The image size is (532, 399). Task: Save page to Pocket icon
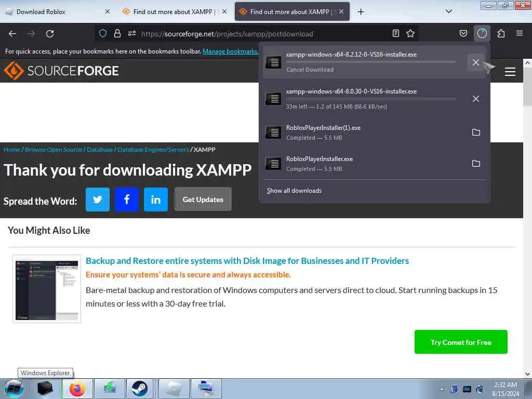463,33
